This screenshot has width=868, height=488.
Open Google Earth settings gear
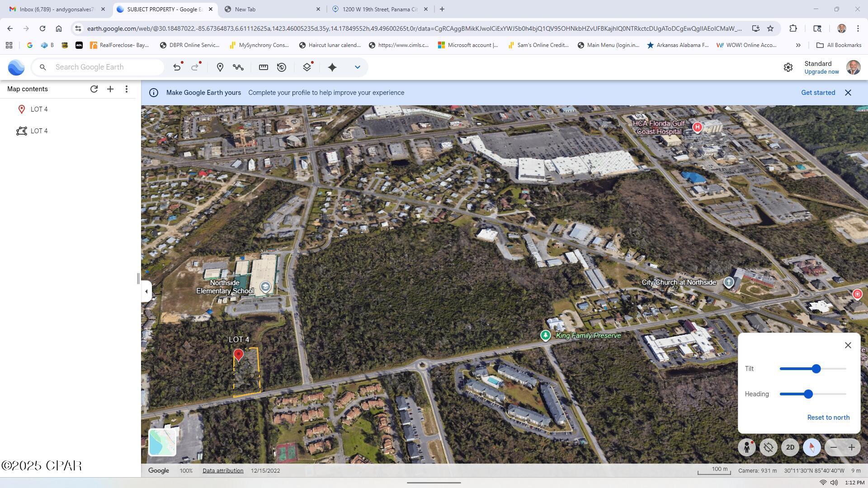click(x=788, y=67)
